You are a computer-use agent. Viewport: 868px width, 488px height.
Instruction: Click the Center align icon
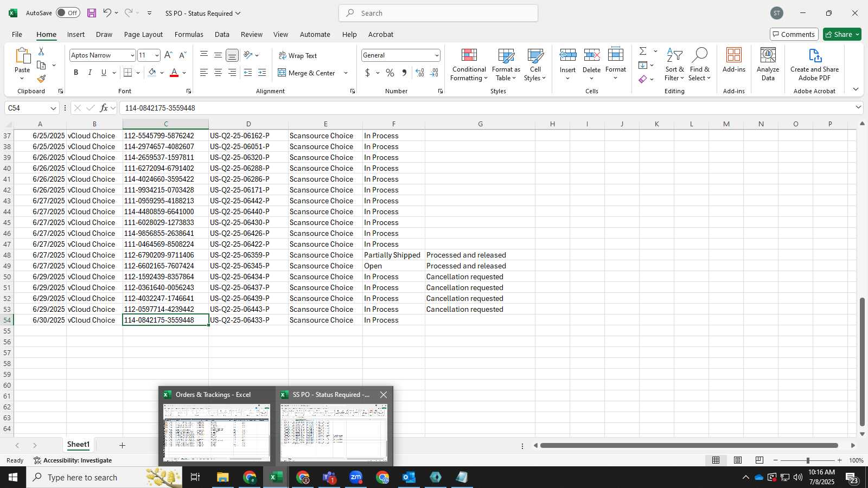pyautogui.click(x=218, y=73)
